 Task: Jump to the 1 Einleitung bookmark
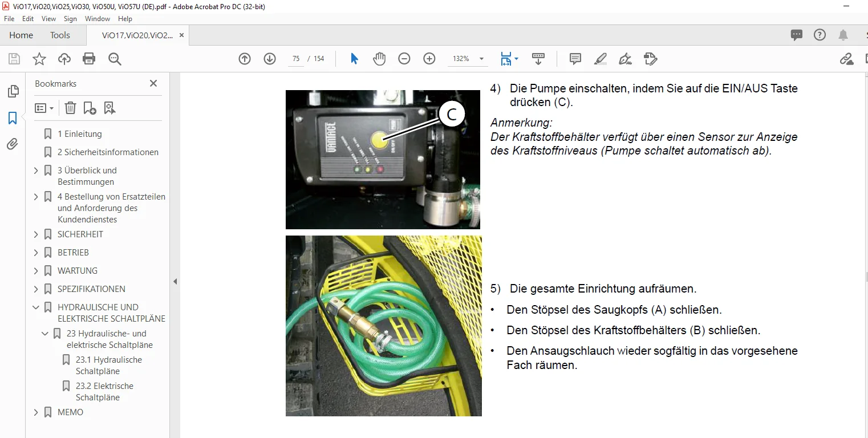coord(80,134)
